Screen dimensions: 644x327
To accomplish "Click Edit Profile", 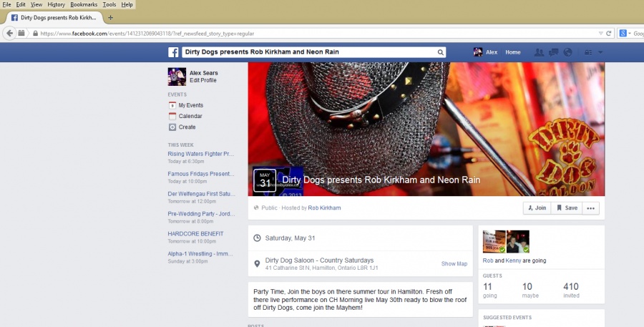I will [x=203, y=80].
